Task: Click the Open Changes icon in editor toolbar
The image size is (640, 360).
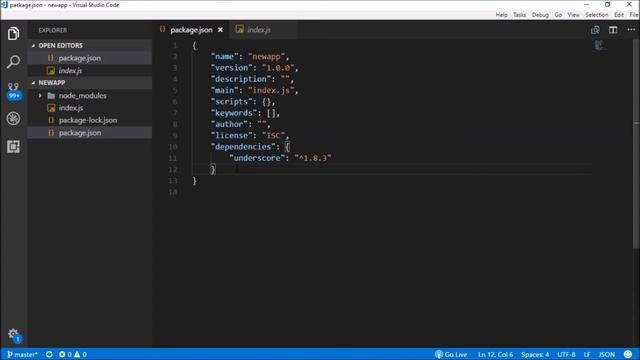Action: coord(595,30)
